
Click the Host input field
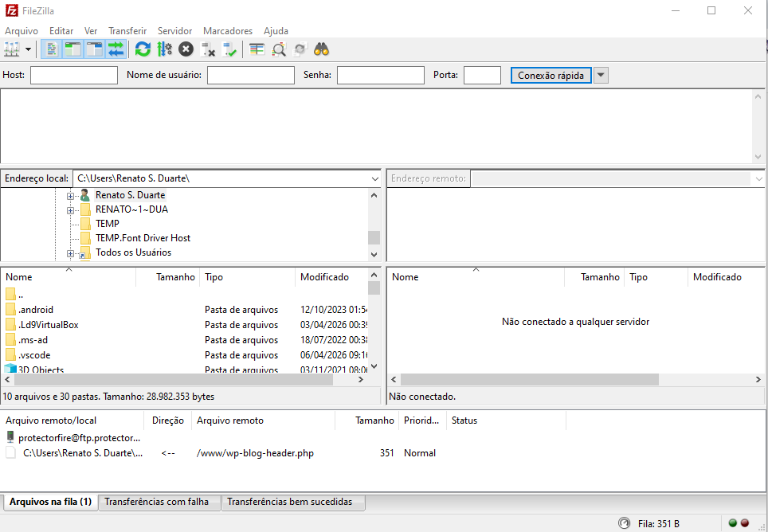pyautogui.click(x=74, y=76)
